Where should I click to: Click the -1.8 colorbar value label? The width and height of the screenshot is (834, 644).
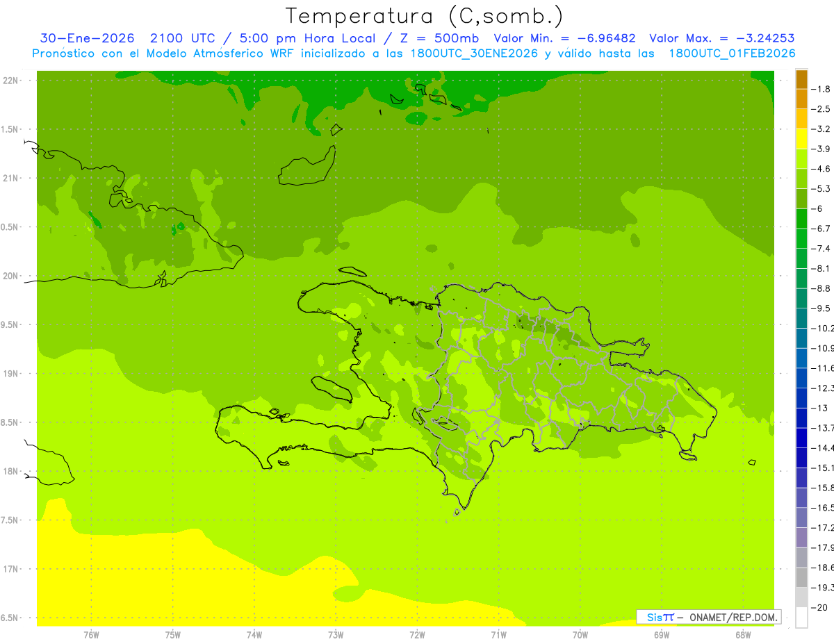pos(821,89)
